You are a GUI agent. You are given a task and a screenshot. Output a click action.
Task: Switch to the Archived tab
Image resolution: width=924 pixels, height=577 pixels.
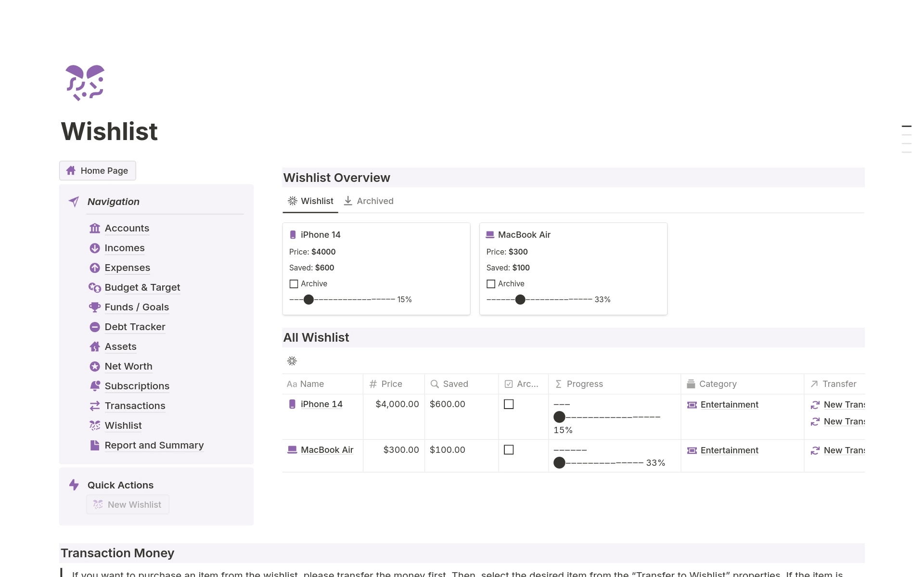point(369,201)
